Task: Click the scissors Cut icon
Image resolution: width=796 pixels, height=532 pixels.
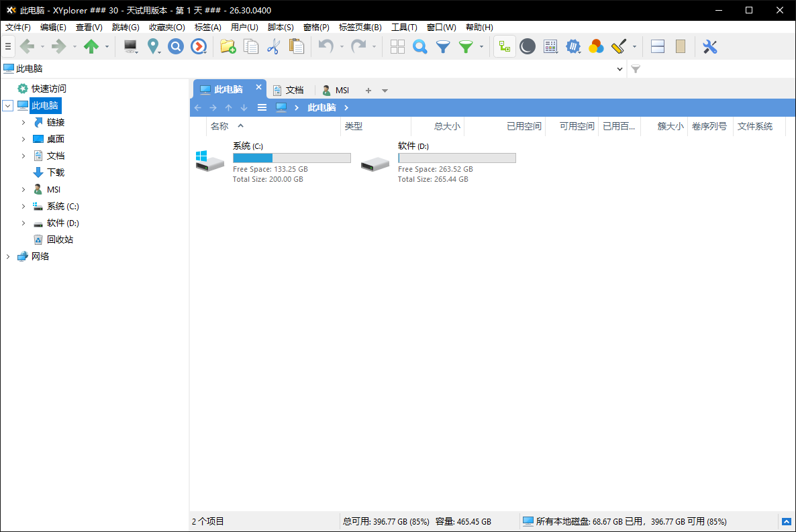Action: (x=274, y=47)
